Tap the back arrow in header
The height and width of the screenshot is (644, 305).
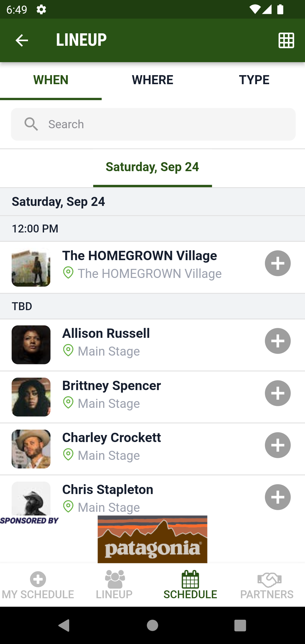pyautogui.click(x=22, y=40)
